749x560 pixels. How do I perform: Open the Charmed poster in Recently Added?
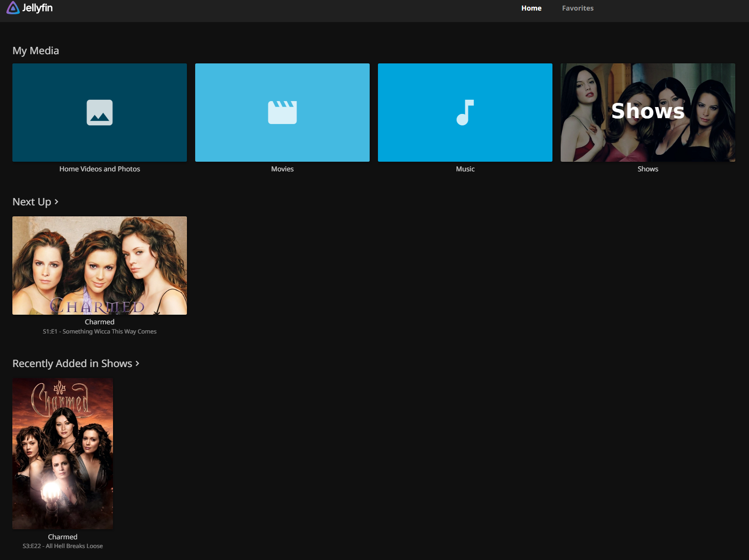coord(62,453)
